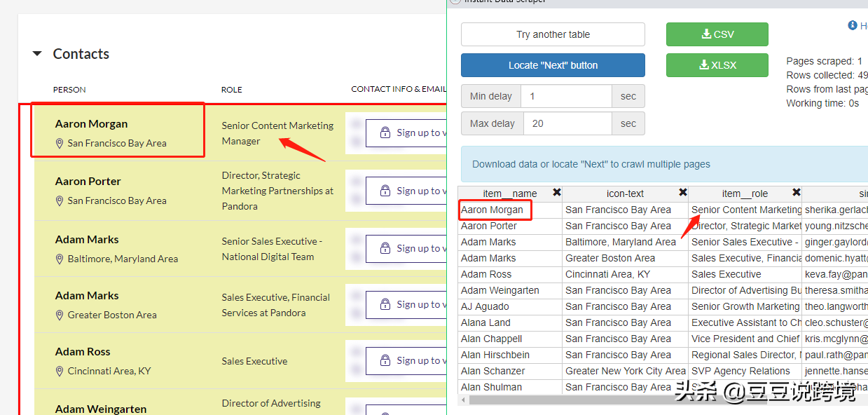Image resolution: width=868 pixels, height=415 pixels.
Task: Click the CONTACT INFO & EMAIL column header
Action: point(399,89)
